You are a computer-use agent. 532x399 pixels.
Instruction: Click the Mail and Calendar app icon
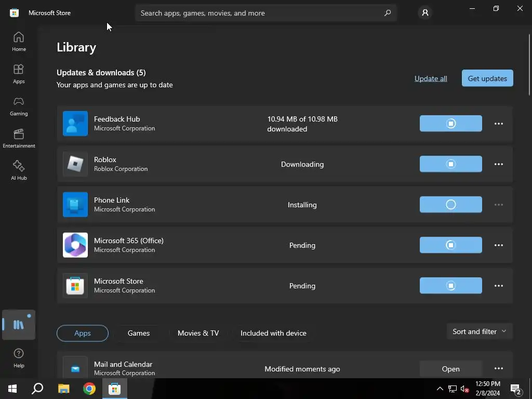[x=75, y=368]
